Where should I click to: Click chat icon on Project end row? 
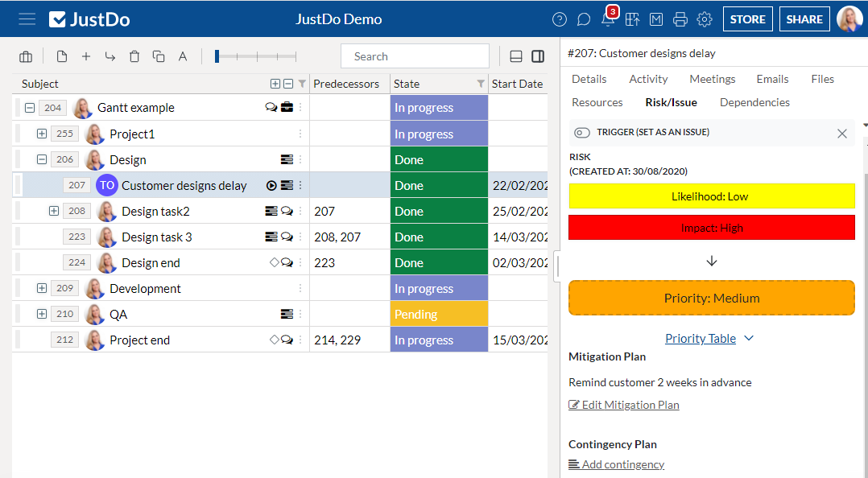click(287, 340)
